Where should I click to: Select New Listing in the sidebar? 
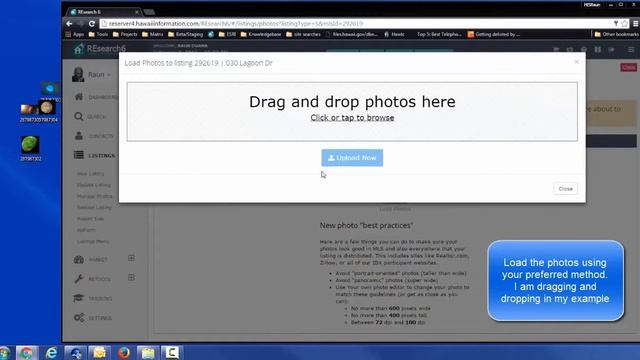90,173
